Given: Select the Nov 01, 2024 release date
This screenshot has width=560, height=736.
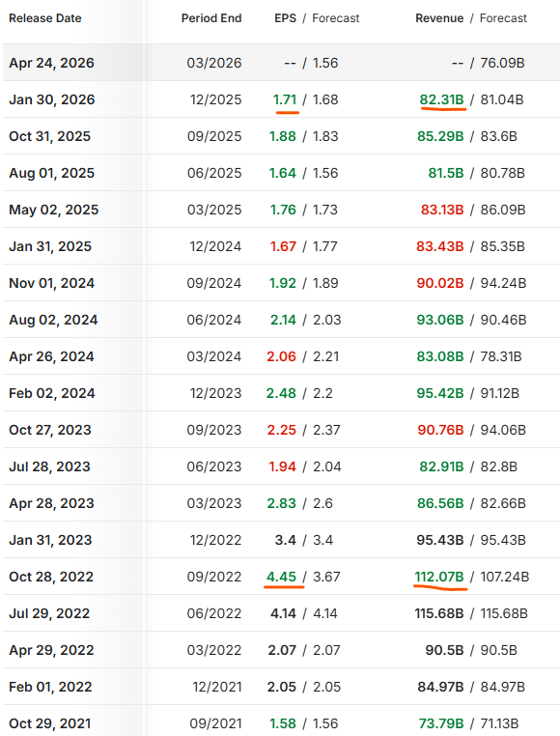Looking at the screenshot, I should (x=51, y=283).
